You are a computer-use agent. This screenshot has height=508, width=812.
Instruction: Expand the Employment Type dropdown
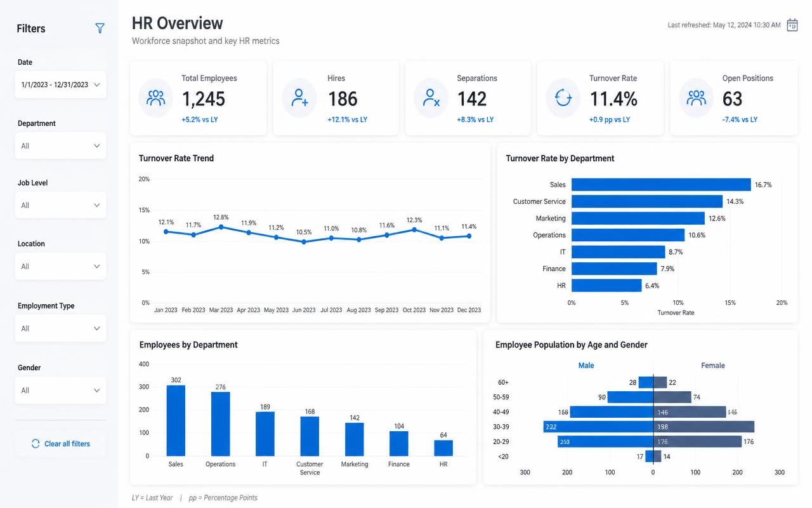point(61,328)
